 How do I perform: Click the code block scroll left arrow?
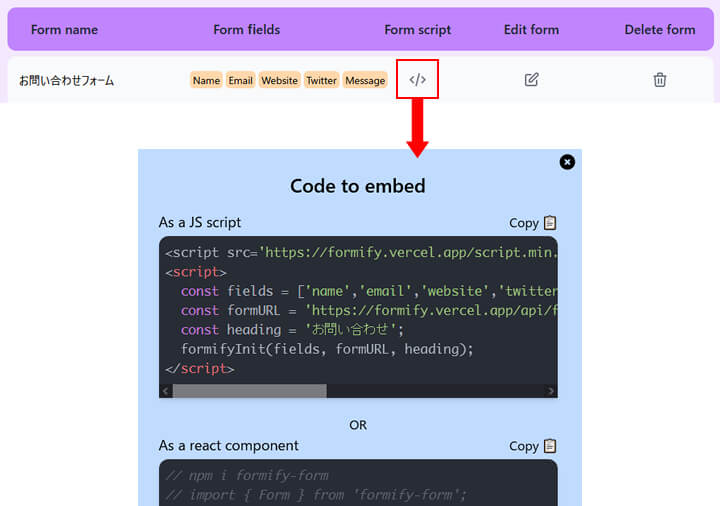(x=166, y=391)
